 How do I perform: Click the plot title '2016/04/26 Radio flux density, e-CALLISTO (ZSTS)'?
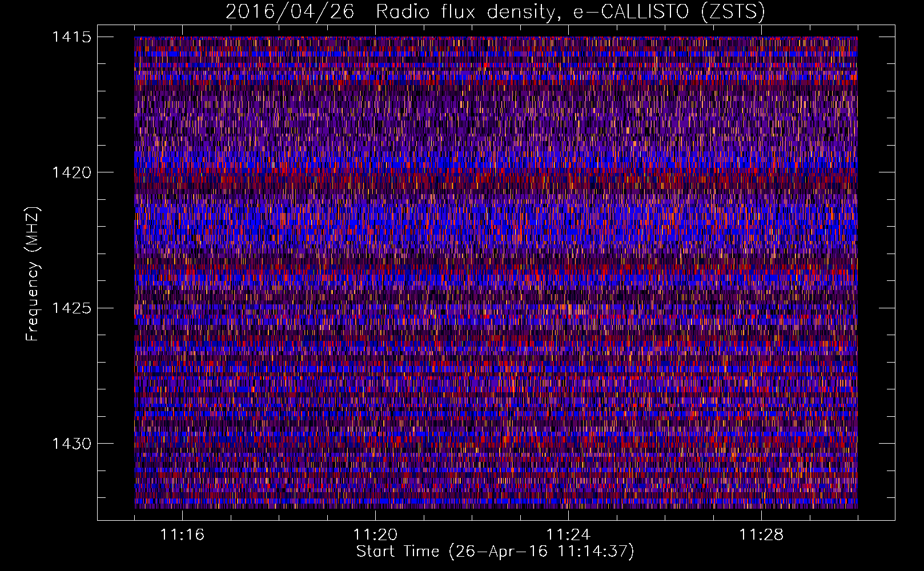click(x=495, y=11)
